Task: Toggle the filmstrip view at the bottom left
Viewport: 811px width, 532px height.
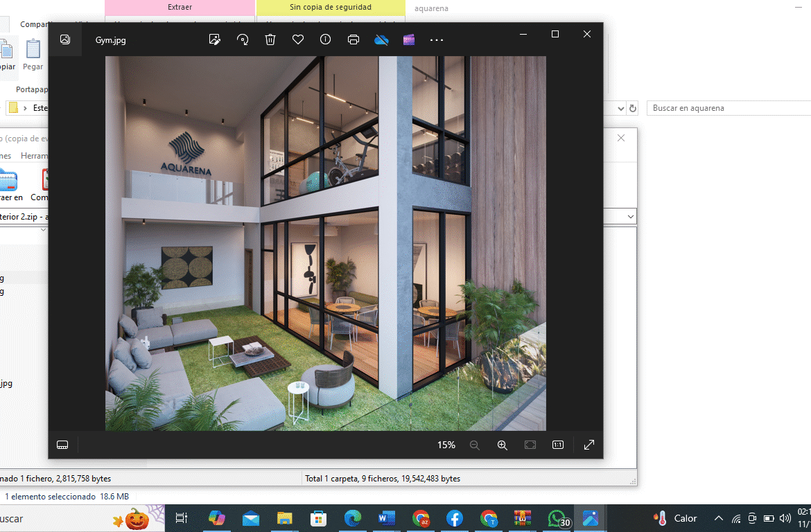Action: (62, 445)
